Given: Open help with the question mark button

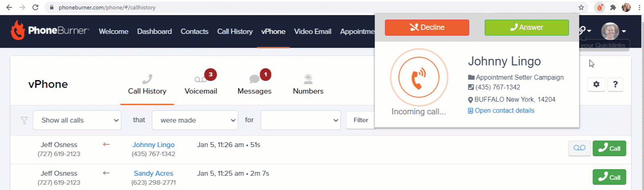Looking at the screenshot, I should click(615, 84).
